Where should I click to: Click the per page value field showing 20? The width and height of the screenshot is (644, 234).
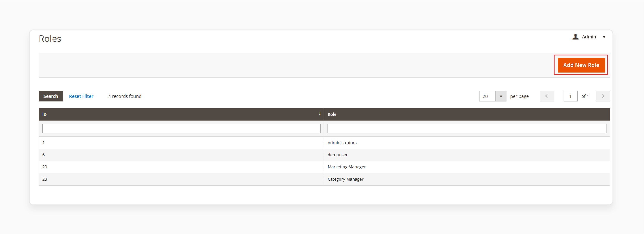[x=487, y=96]
